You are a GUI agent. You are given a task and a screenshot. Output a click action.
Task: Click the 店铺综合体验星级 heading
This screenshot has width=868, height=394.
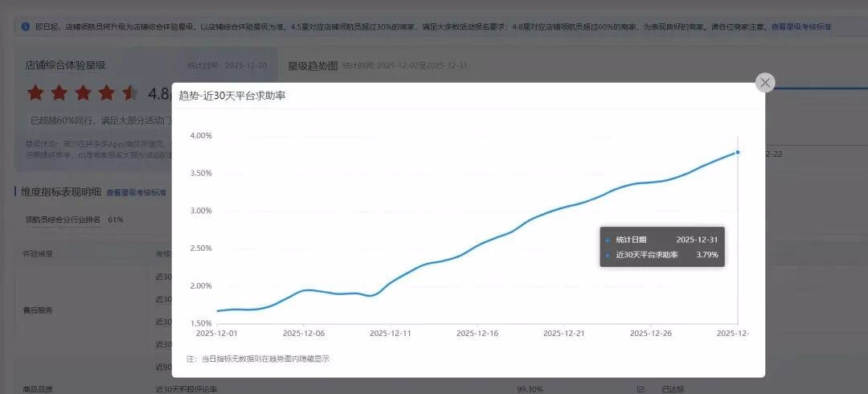65,65
